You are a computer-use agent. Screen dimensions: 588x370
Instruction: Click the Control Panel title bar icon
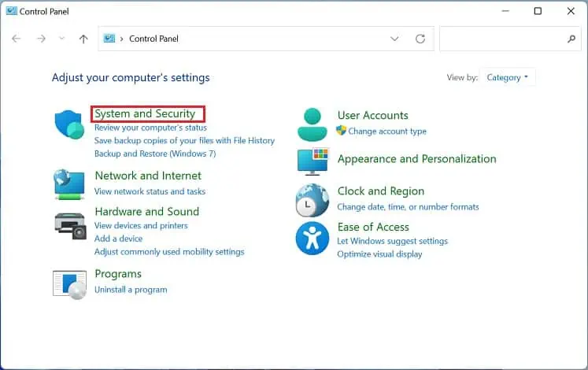click(x=12, y=11)
